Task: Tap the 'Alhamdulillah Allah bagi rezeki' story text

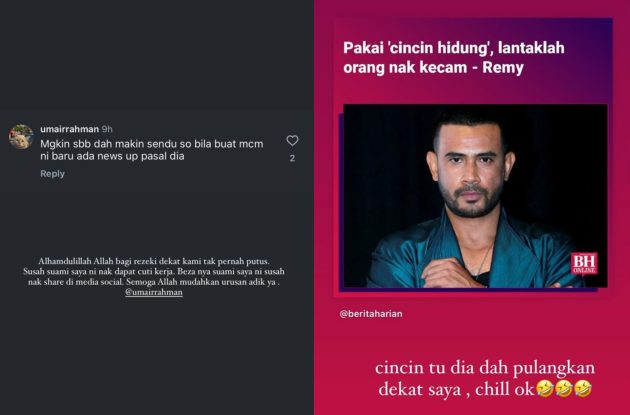Action: point(153,277)
